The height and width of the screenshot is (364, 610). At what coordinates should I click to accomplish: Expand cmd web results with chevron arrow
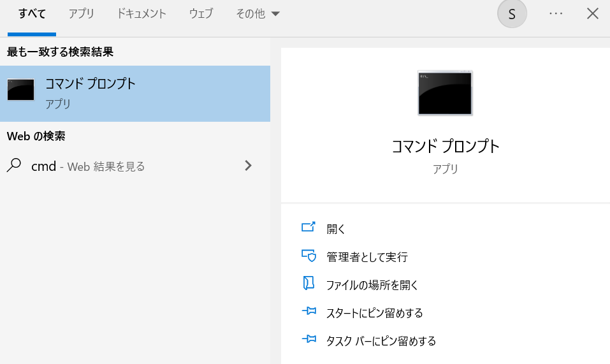pyautogui.click(x=248, y=166)
